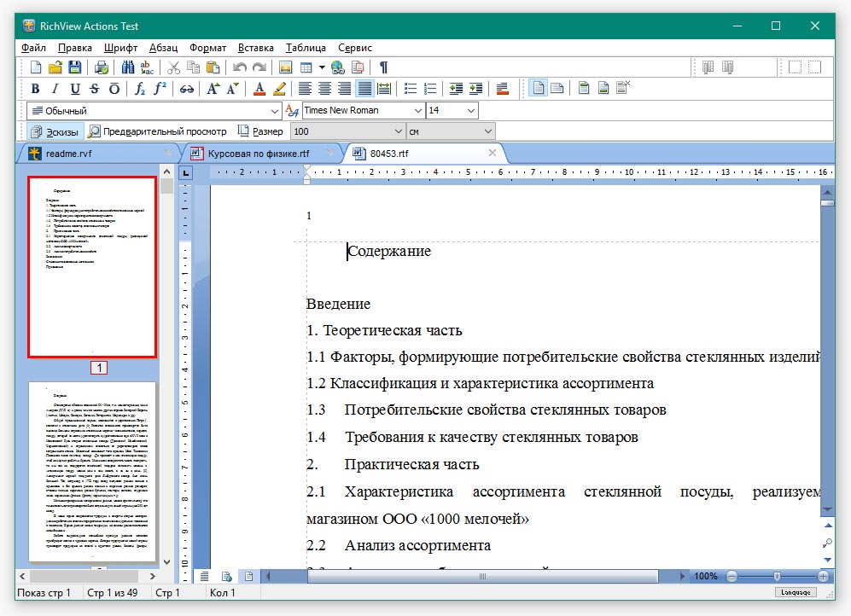Click the zoom slider handle in the bottom right
851x616 pixels.
776,577
